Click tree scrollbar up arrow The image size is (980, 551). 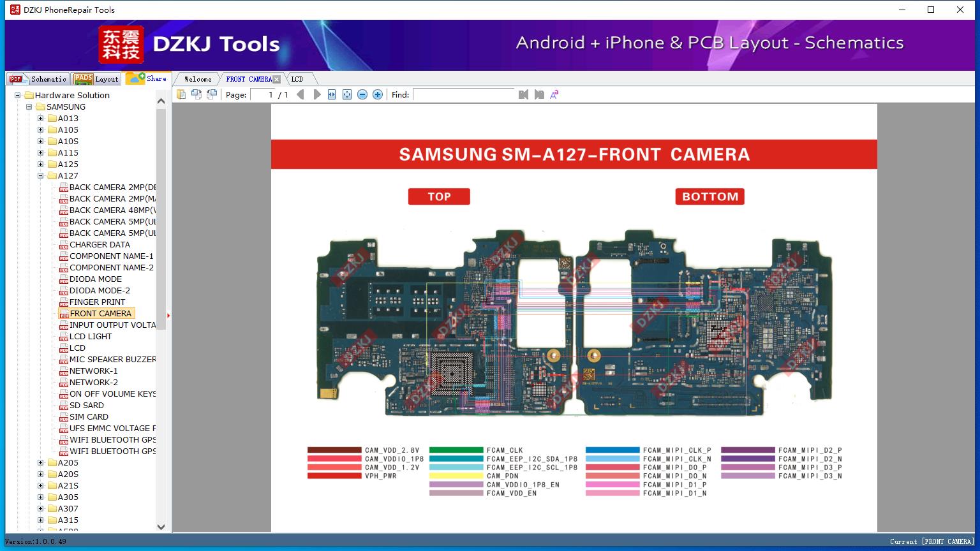pyautogui.click(x=161, y=101)
